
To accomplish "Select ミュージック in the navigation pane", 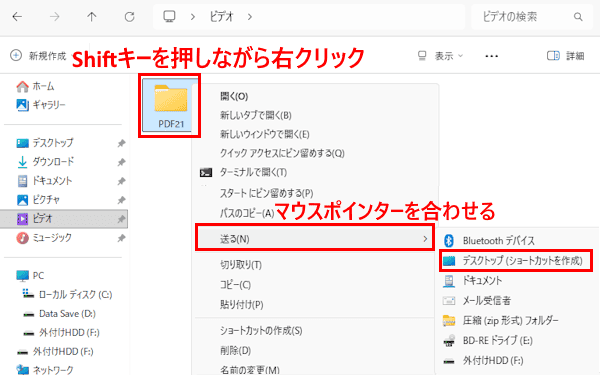I will pyautogui.click(x=44, y=238).
